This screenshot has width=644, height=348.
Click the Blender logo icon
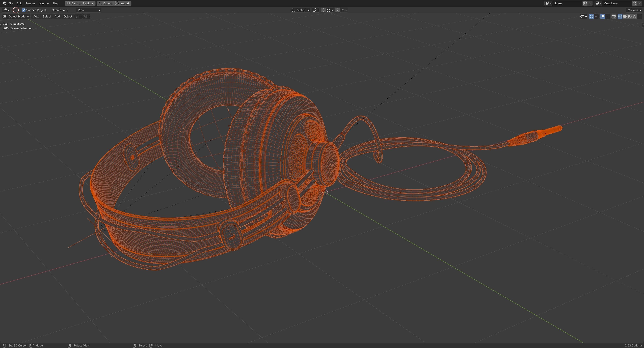click(4, 3)
